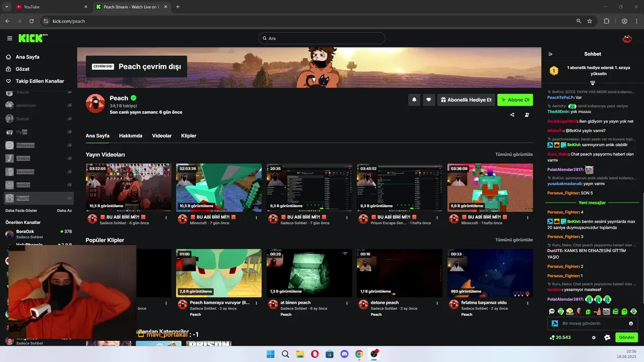
Task: Expand the gift leaderboard arrow in chat
Action: pos(593,83)
